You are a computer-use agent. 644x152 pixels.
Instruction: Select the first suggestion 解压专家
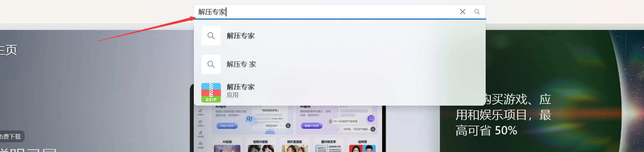tap(339, 36)
